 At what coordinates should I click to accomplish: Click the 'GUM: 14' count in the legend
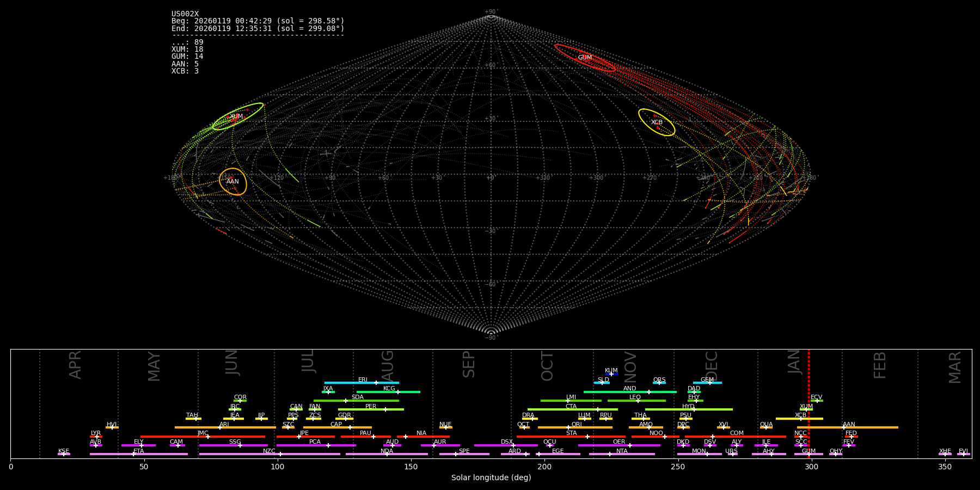[x=187, y=57]
